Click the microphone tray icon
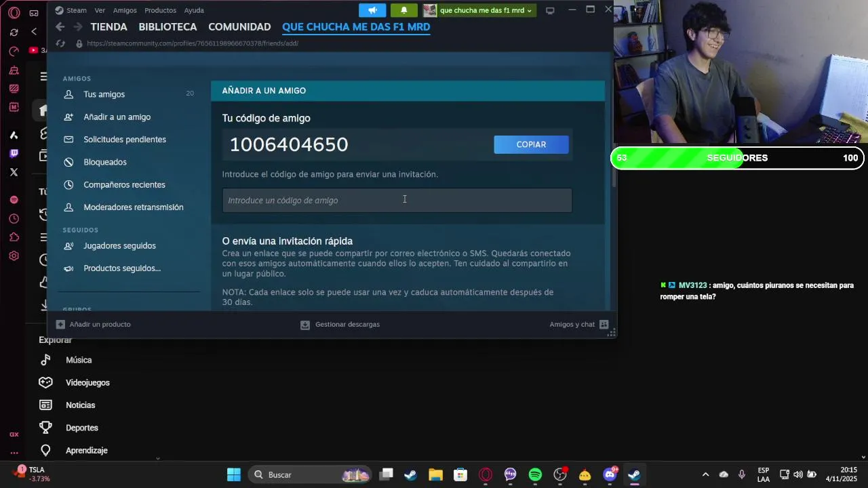The width and height of the screenshot is (868, 488). tap(742, 474)
